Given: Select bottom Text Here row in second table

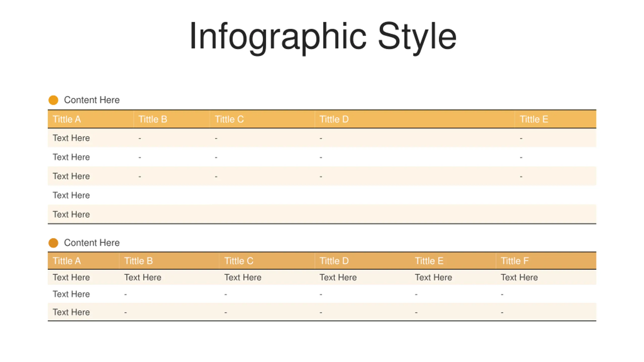Looking at the screenshot, I should 71,312.
